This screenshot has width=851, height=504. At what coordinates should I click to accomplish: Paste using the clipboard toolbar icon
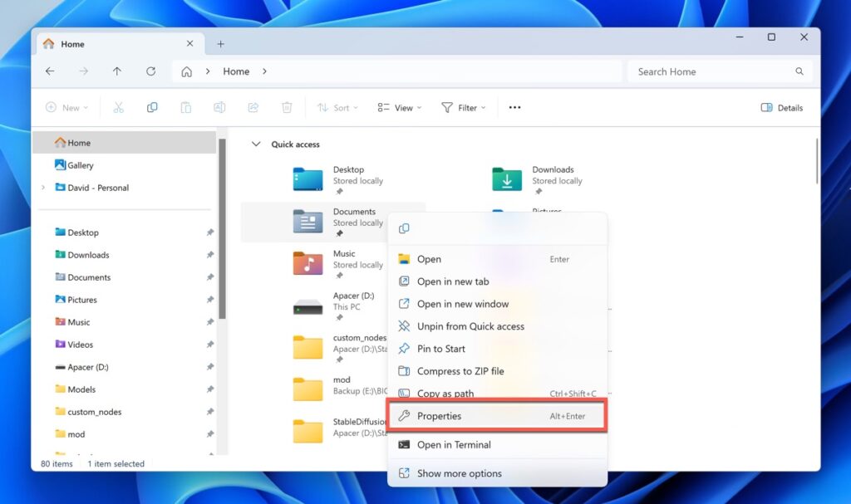coord(185,107)
